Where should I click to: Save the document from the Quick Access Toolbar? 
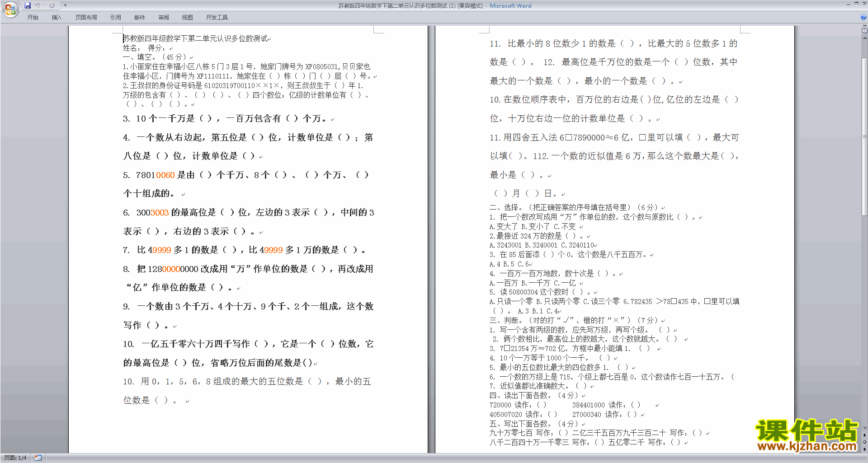click(x=28, y=5)
